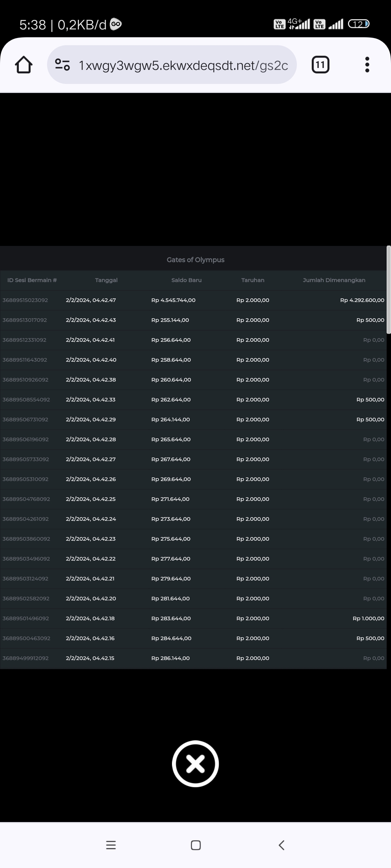Open the tab switcher showing 11 tabs

point(320,65)
